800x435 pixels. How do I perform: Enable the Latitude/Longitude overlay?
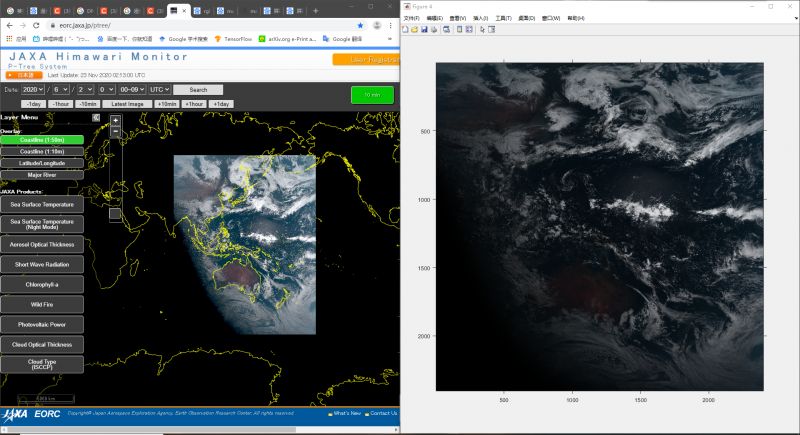[41, 163]
